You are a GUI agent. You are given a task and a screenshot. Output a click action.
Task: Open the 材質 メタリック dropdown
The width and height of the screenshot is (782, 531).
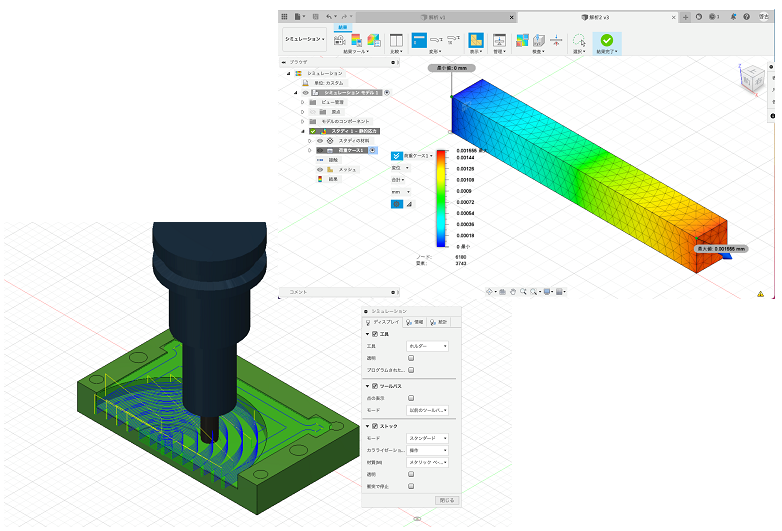pos(427,462)
